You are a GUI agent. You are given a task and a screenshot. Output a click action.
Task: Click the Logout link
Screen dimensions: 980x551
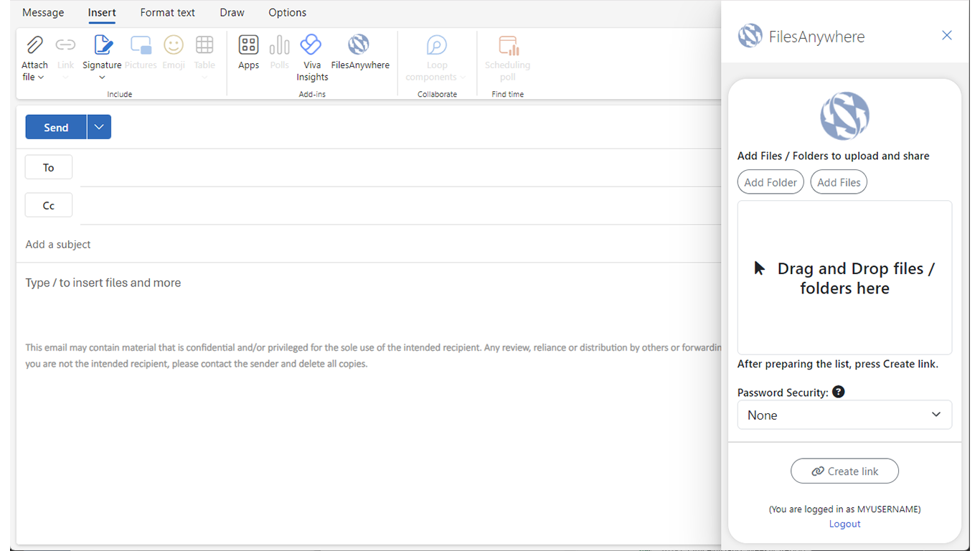click(844, 524)
